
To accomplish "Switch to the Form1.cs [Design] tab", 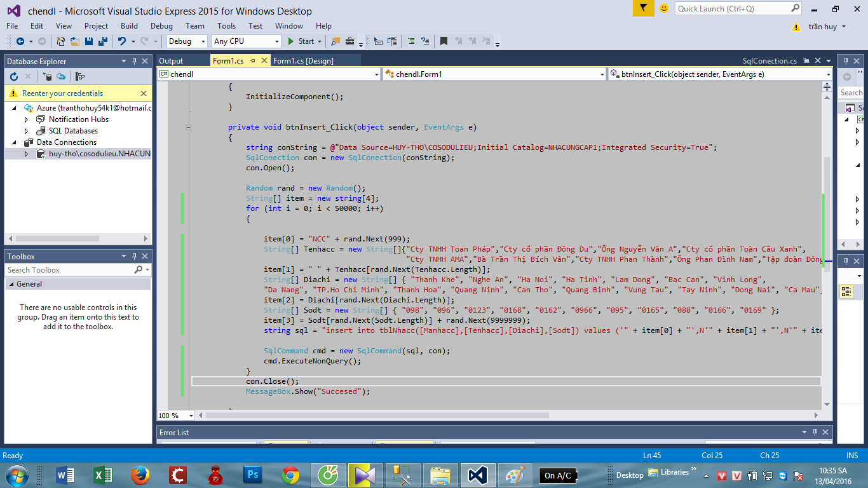I will pos(303,61).
